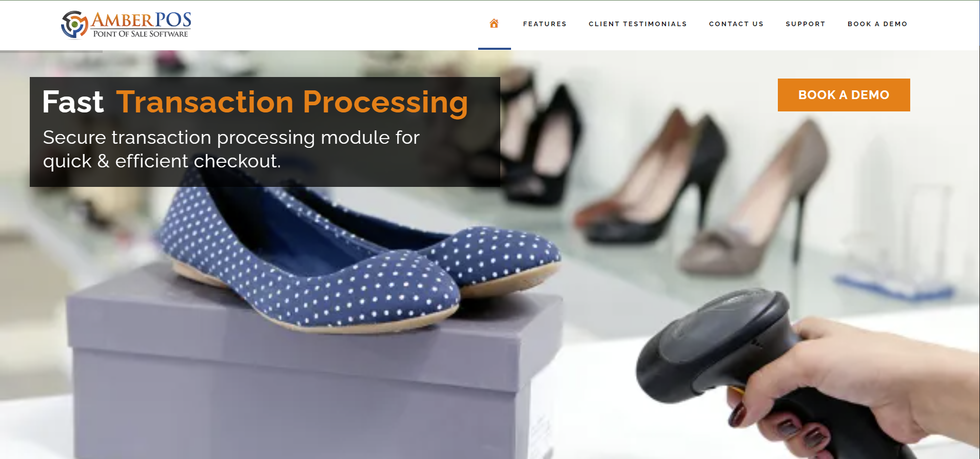Screen dimensions: 980x459
Task: Click the blue polka-dot flat shoes image
Action: tap(359, 257)
